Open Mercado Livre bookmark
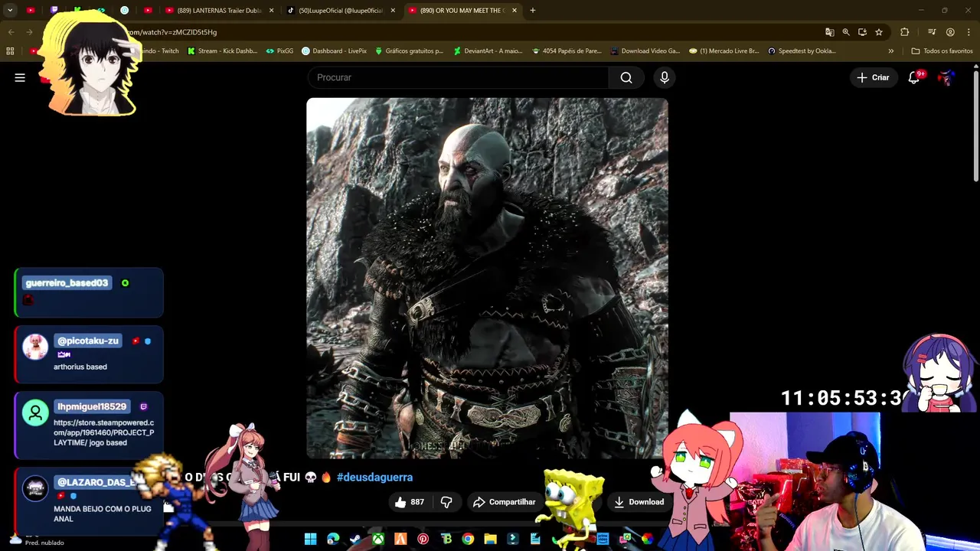980x551 pixels. click(x=724, y=51)
